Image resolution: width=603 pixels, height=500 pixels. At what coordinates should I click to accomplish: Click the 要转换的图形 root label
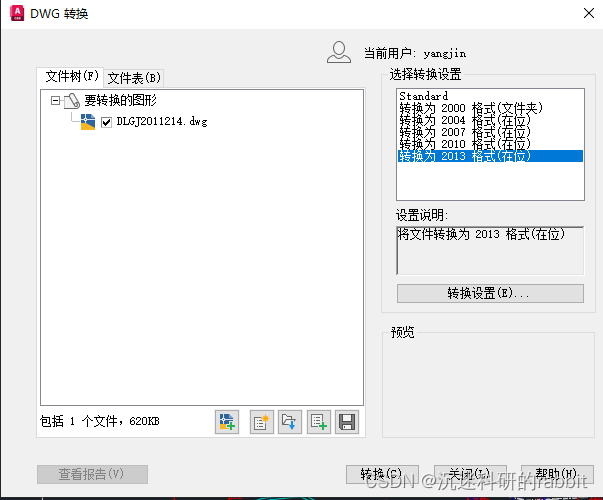tap(120, 100)
